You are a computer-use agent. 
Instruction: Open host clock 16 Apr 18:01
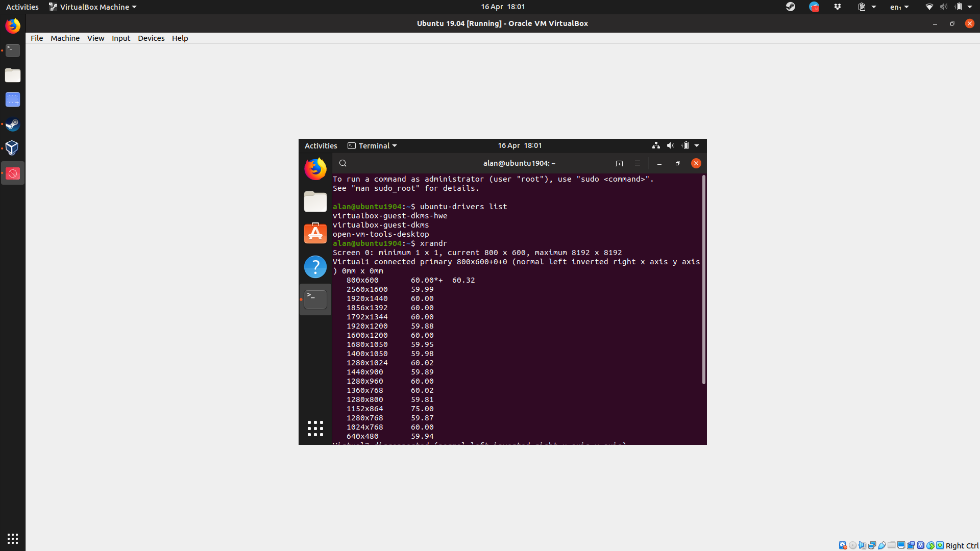(x=503, y=7)
